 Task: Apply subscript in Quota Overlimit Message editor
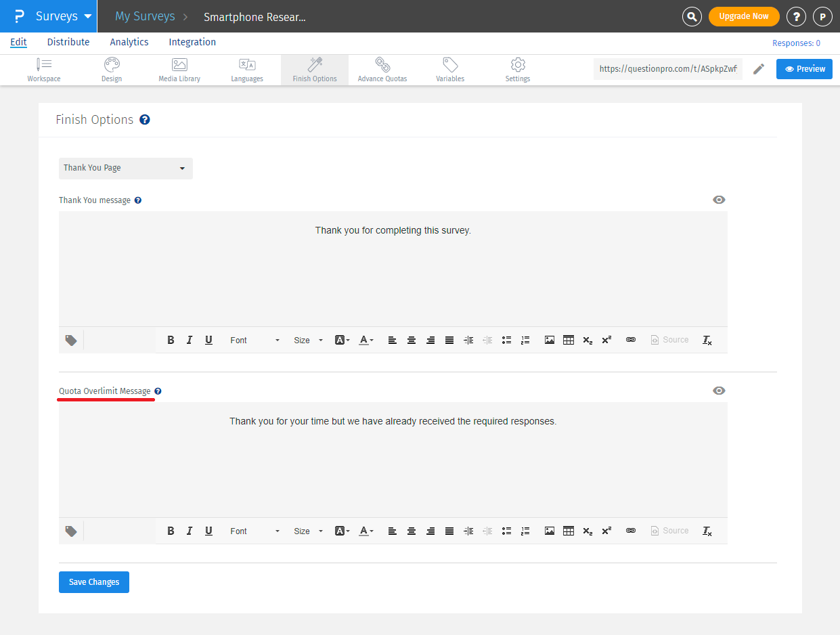588,531
